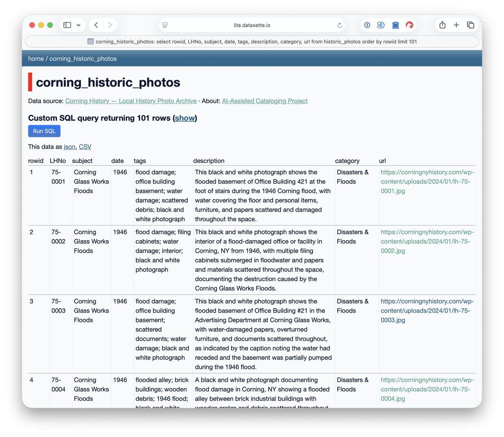Click the Grammarly-style extension icon
Screen dimensions: 504x437
tap(381, 25)
